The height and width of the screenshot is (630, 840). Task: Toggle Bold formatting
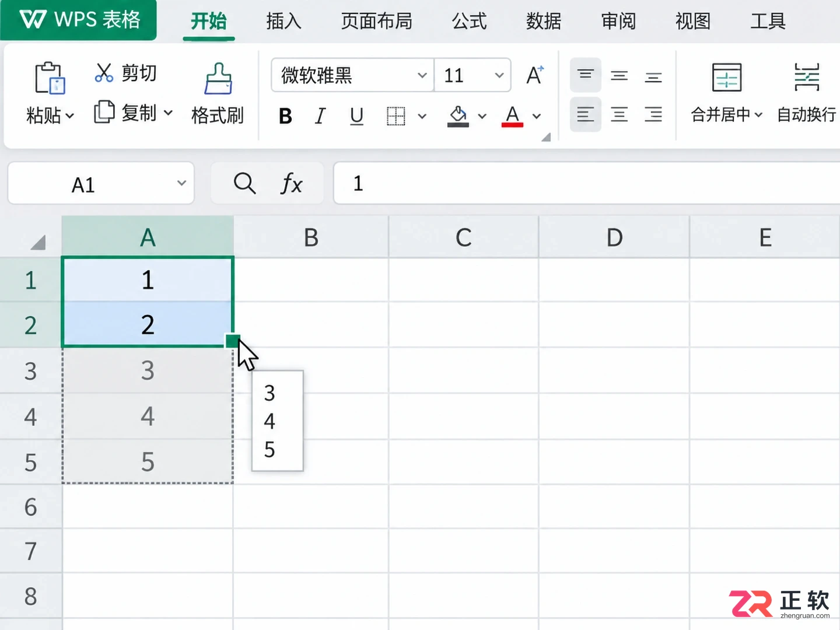coord(285,116)
